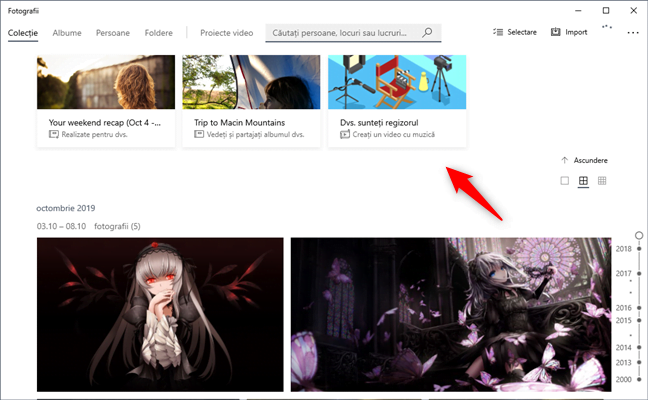Click the 03.10 – 08.10 date range
This screenshot has height=400, width=648.
(61, 226)
